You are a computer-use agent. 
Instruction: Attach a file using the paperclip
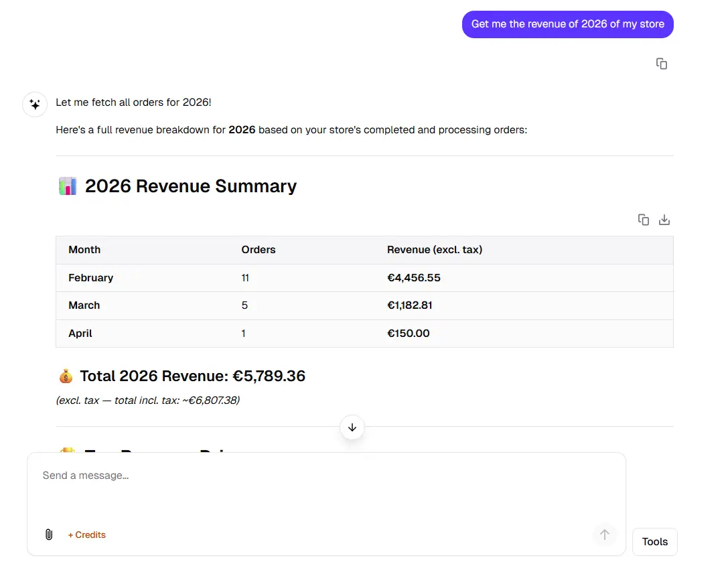tap(49, 535)
